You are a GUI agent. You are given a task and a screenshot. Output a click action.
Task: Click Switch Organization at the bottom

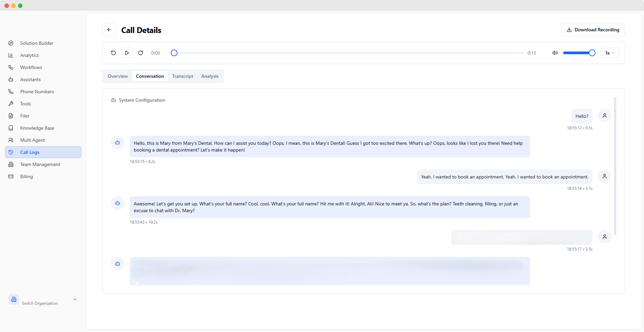39,303
